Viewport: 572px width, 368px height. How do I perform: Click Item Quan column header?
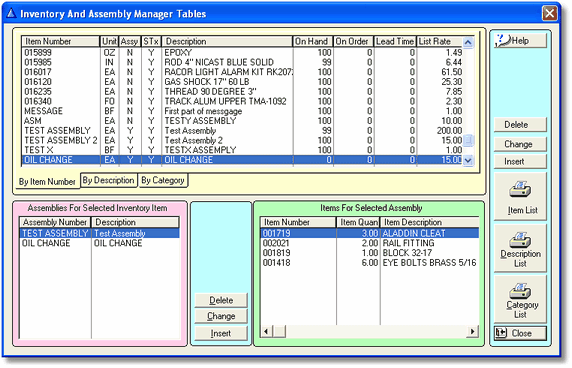pos(358,222)
